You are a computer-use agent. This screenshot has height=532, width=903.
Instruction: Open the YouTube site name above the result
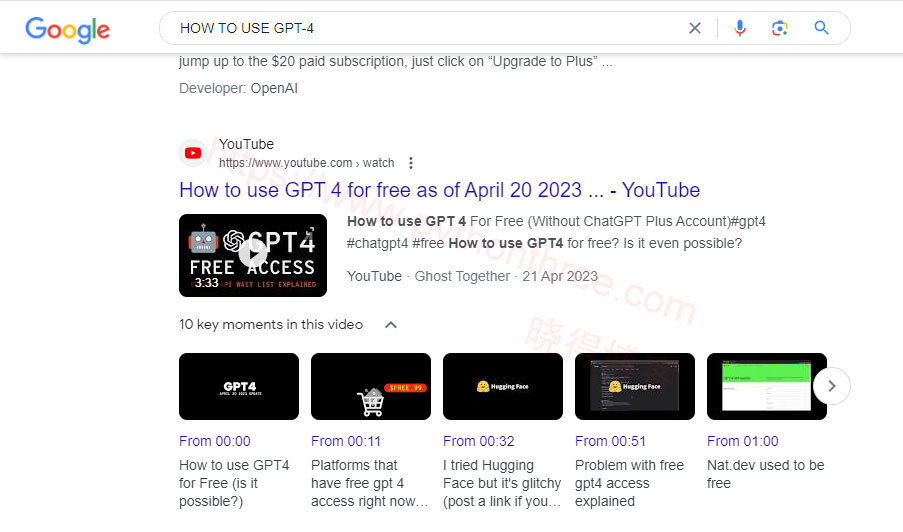[x=246, y=144]
